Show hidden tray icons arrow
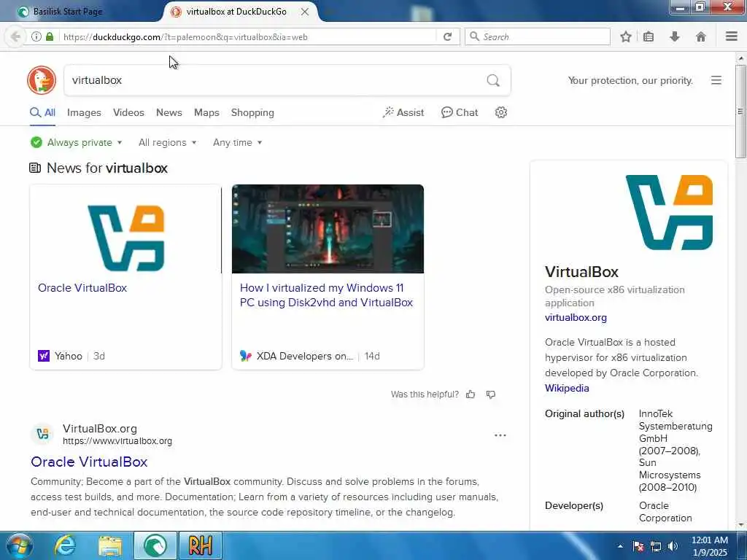Viewport: 747px width, 560px height. (x=620, y=546)
